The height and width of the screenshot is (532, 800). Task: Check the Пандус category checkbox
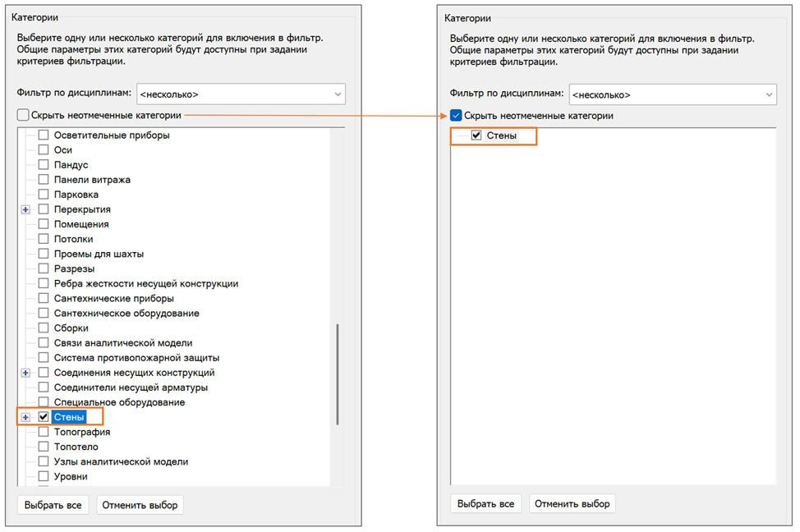44,165
